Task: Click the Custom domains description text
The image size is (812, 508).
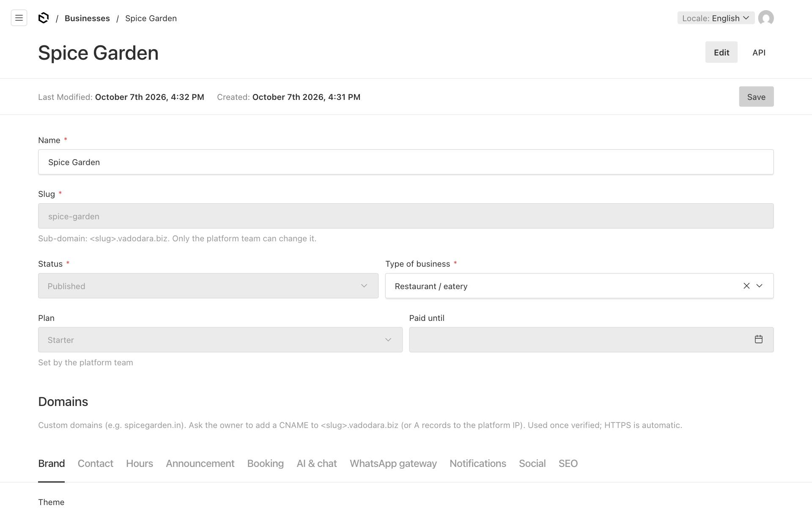Action: (x=360, y=425)
